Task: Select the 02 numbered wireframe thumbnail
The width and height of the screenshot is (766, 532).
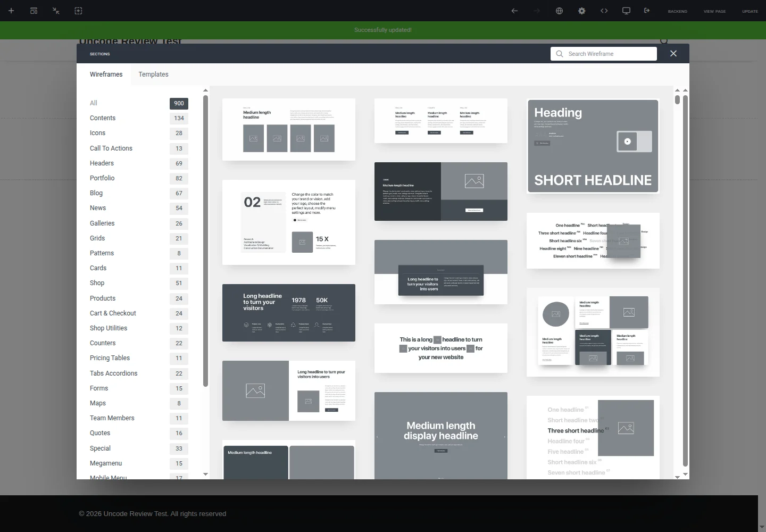Action: (289, 222)
